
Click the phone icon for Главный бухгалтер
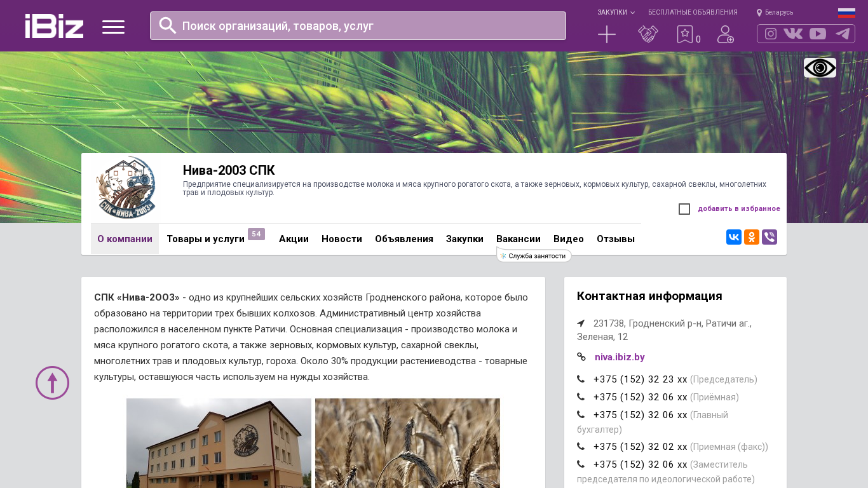point(581,415)
